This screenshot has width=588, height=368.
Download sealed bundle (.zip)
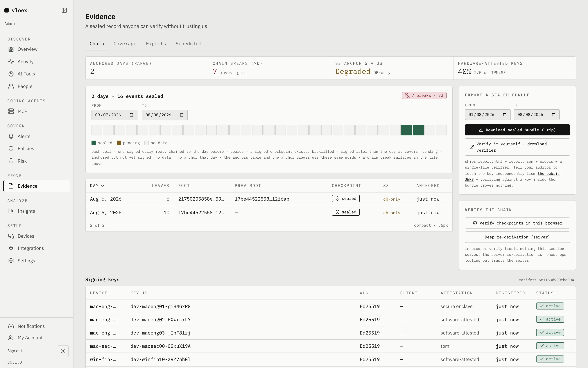(517, 130)
